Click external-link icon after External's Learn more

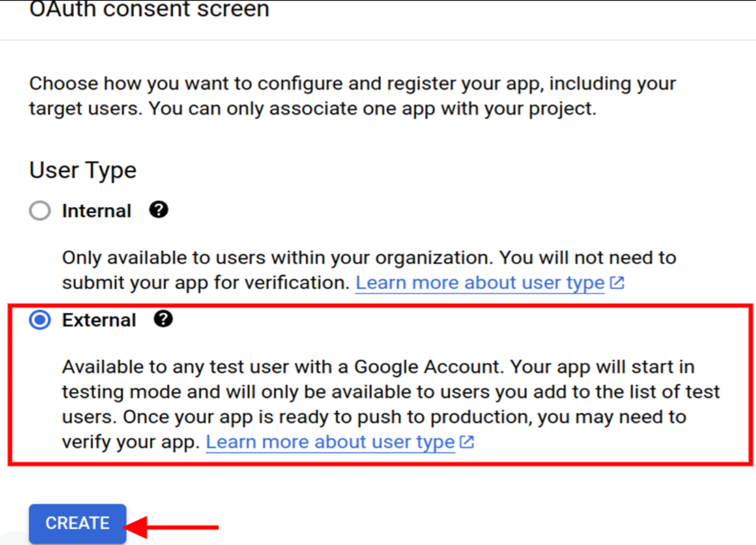point(467,442)
